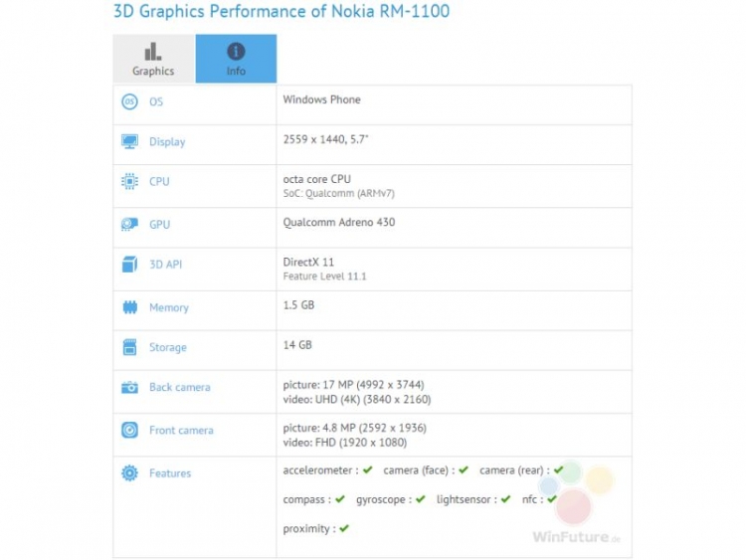The width and height of the screenshot is (746, 560).
Task: Switch to the Graphics tab
Action: [x=153, y=59]
